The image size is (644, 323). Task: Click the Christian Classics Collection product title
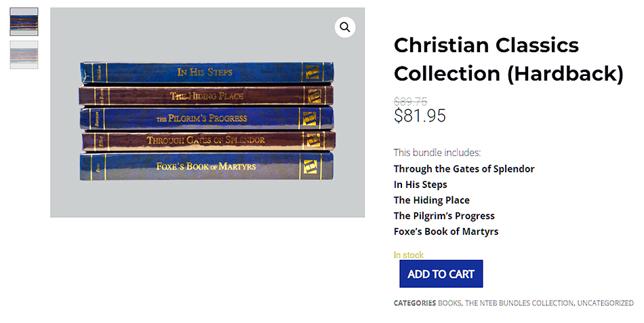click(508, 59)
